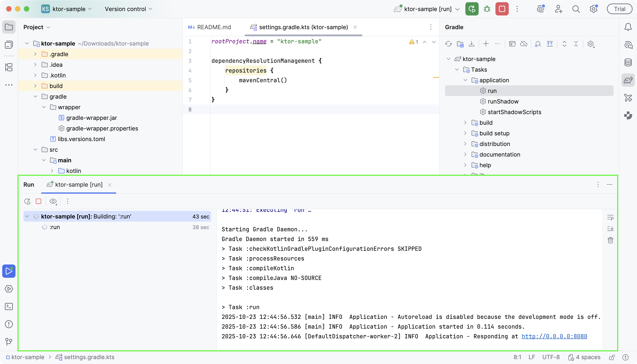Screen dimensions: 637x364
Task: Toggle Gradle offline mode
Action: [524, 44]
